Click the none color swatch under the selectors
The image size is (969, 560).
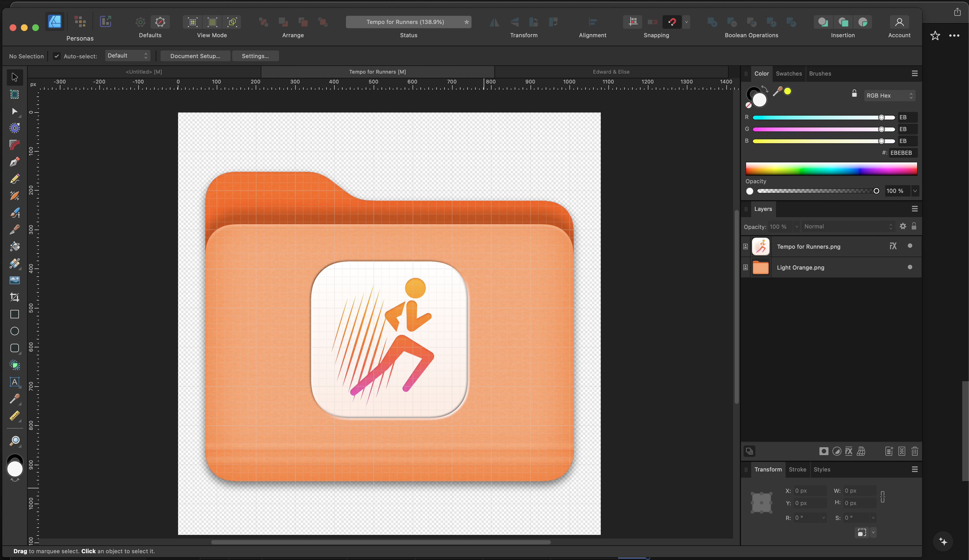point(748,105)
